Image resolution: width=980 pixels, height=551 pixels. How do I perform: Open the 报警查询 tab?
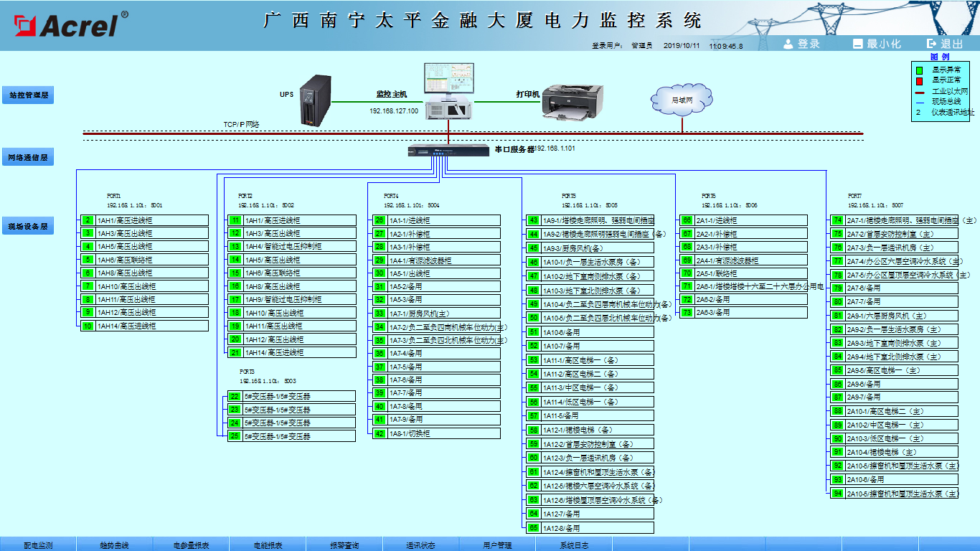click(x=344, y=545)
